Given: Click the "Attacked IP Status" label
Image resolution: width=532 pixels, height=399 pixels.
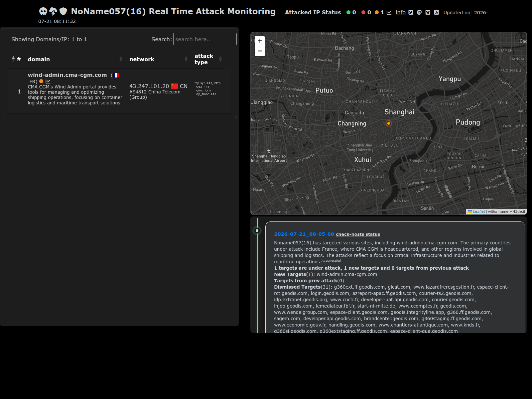Looking at the screenshot, I should pyautogui.click(x=313, y=12).
